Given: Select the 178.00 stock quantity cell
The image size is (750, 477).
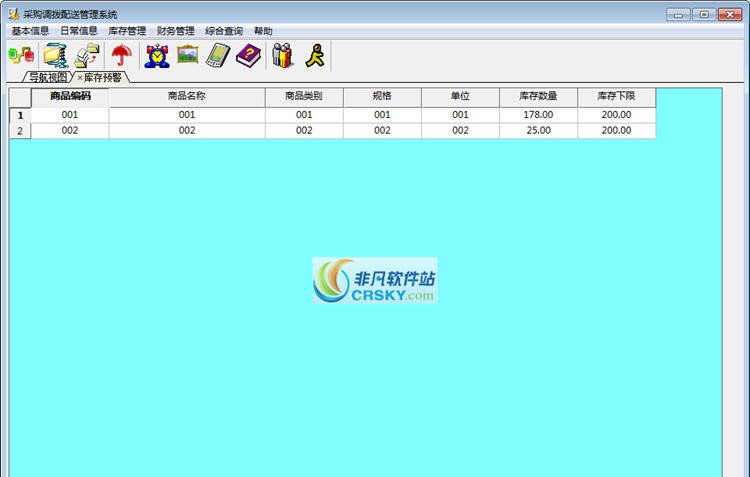Looking at the screenshot, I should tap(538, 115).
